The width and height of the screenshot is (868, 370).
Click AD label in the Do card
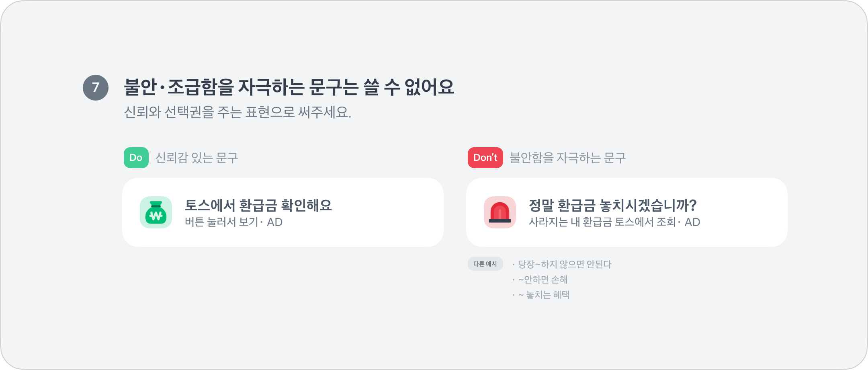point(275,222)
